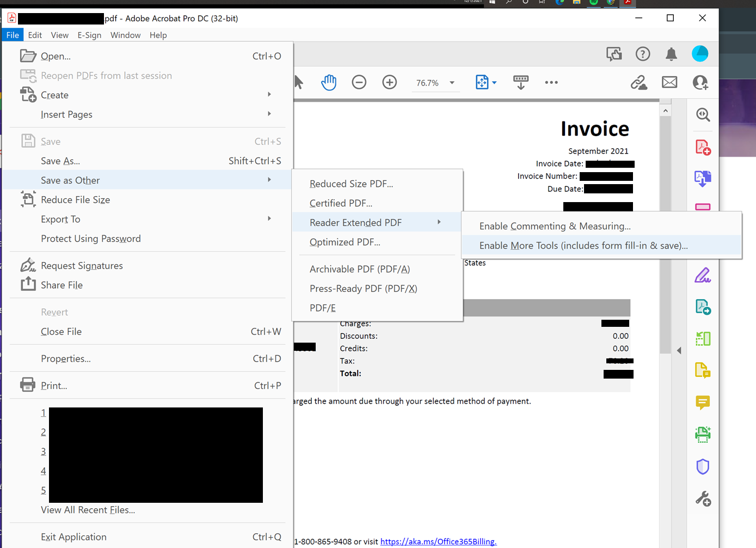Zoom in using the plus icon
This screenshot has height=548, width=756.
pos(389,82)
